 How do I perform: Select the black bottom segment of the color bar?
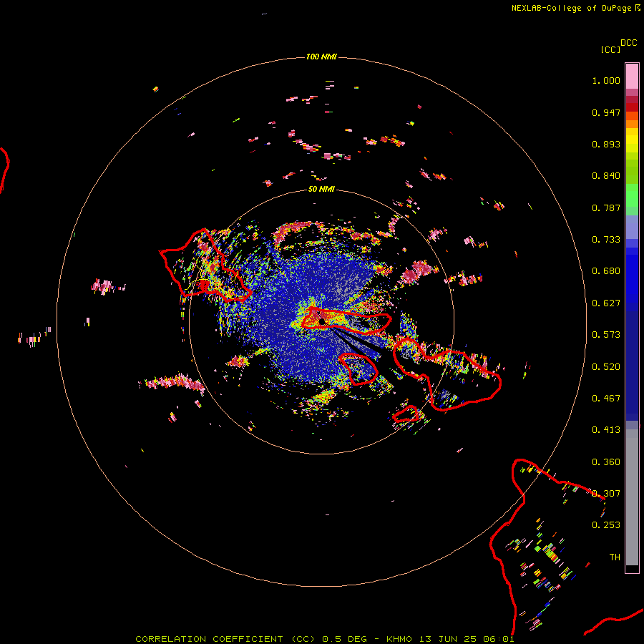pyautogui.click(x=632, y=568)
